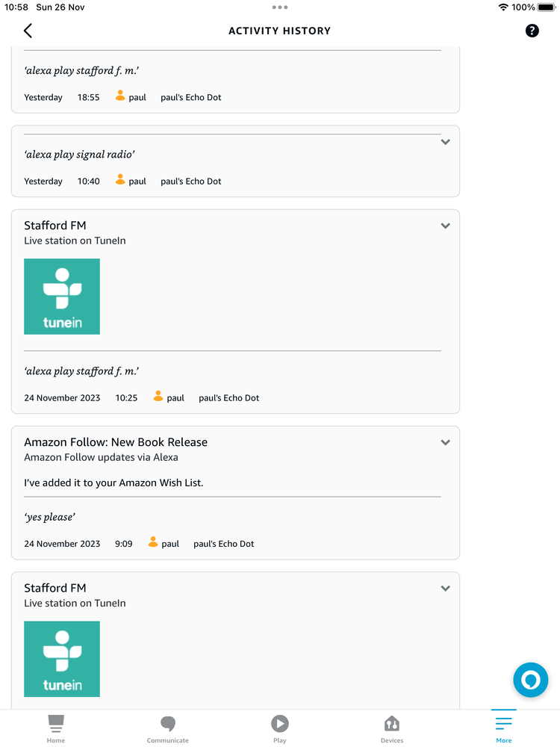560x747 pixels.
Task: Open the help question mark icon
Action: pos(532,31)
